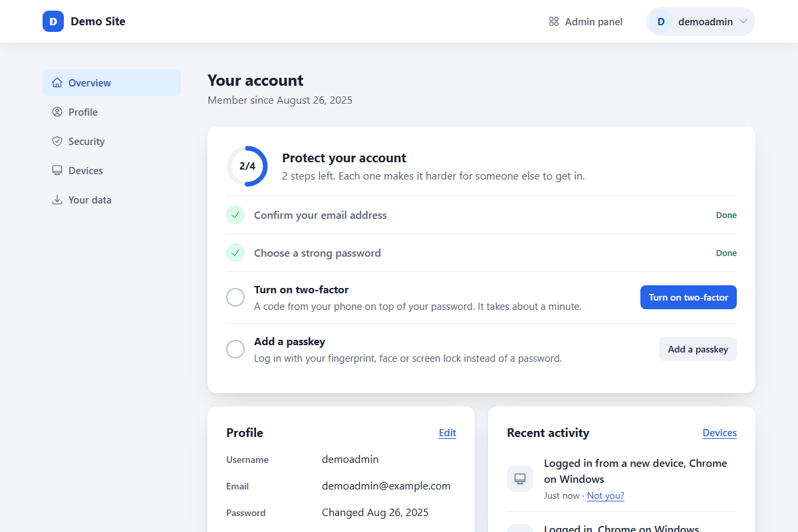Click the Not you? link
798x532 pixels.
pos(606,495)
